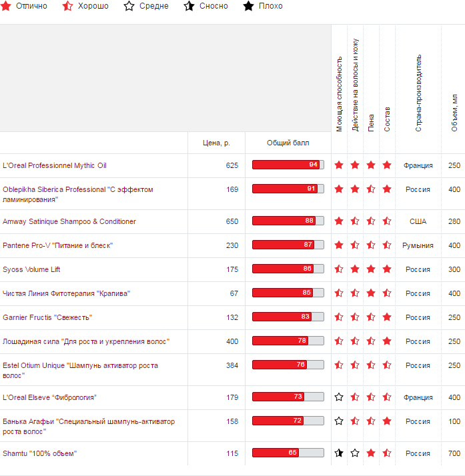The image size is (465, 476).
Task: Click the score bar showing 78
Action: coord(288,340)
